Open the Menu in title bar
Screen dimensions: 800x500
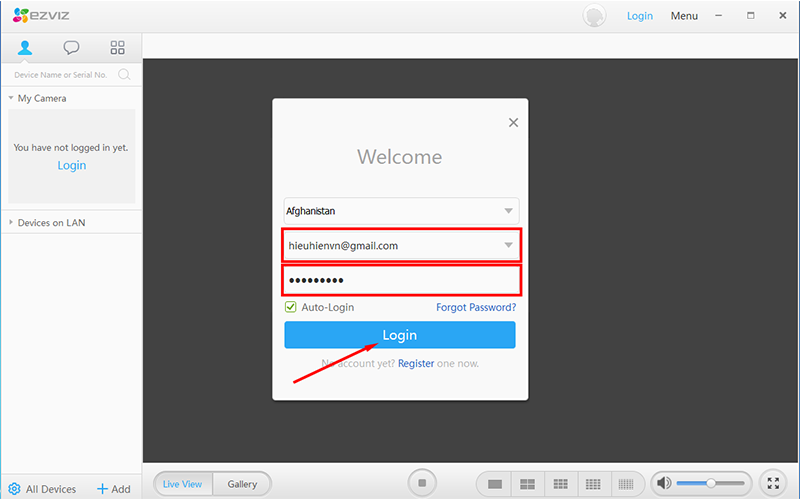click(x=684, y=16)
